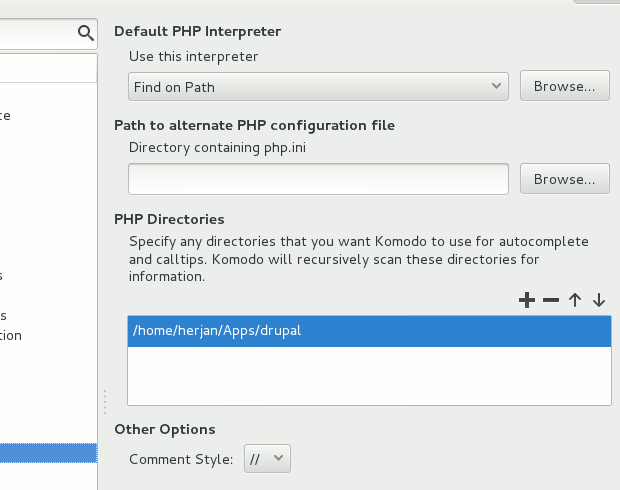The image size is (620, 490).
Task: Click the minus icon to remove selected directory
Action: (551, 300)
